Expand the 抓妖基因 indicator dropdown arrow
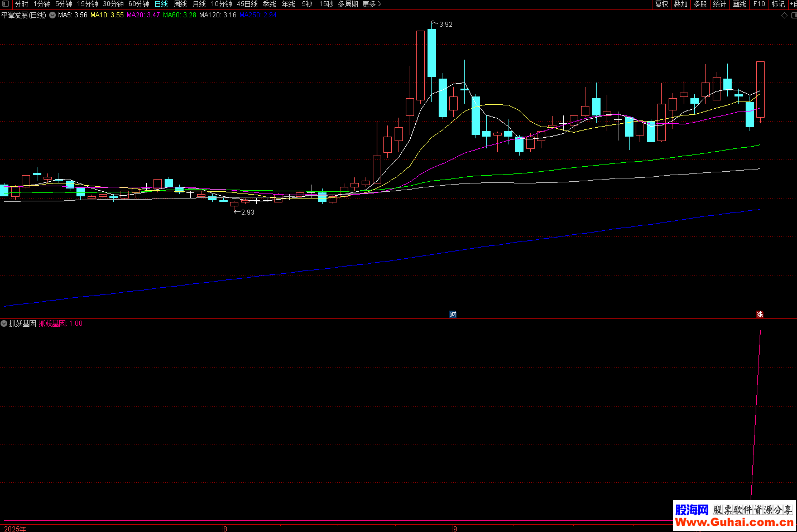Image resolution: width=797 pixels, height=532 pixels. pyautogui.click(x=4, y=323)
